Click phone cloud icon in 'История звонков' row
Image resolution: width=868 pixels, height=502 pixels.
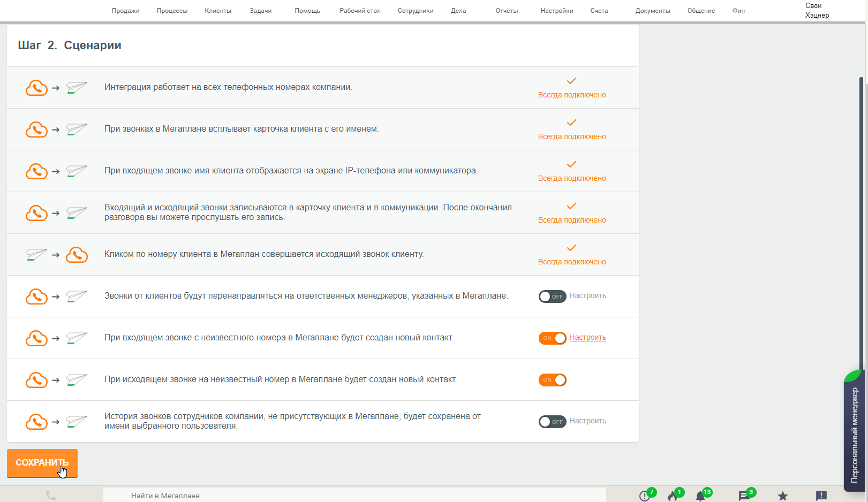point(36,422)
